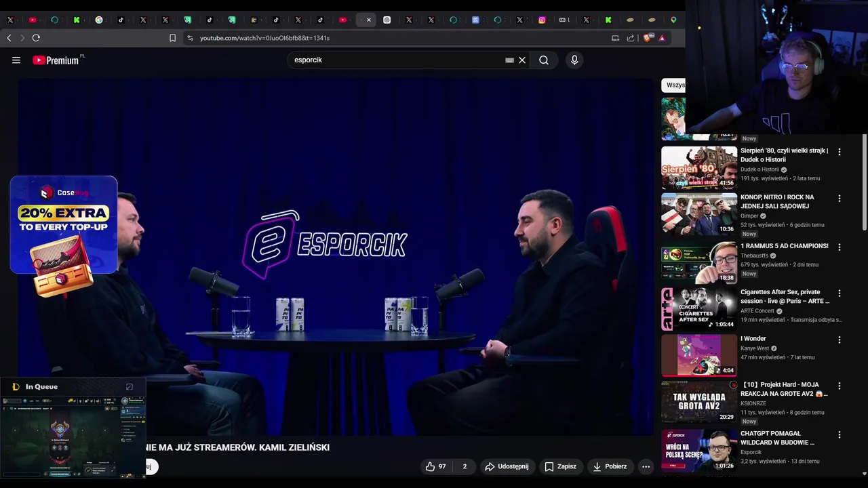Click the Esporcik thumbnail with 1:01:26 duration
This screenshot has width=868, height=488.
pyautogui.click(x=699, y=450)
